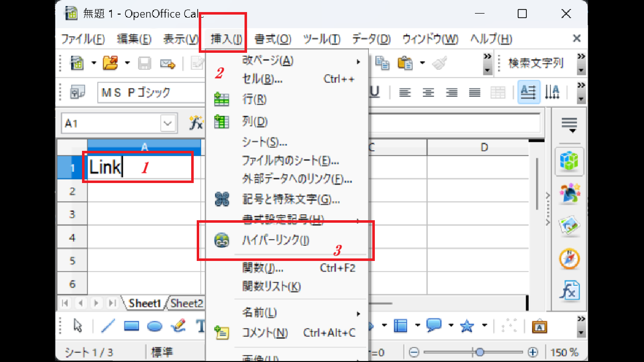Align text left
Screen dimensions: 644x362
click(x=405, y=92)
